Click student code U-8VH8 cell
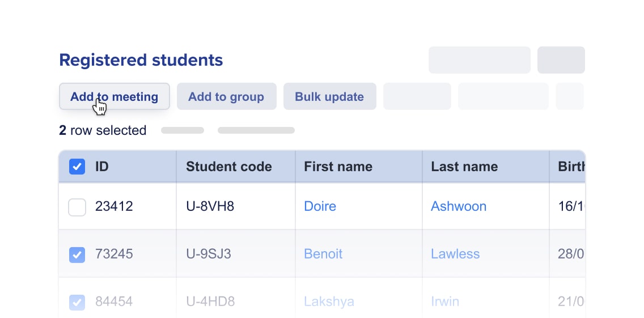 (210, 206)
